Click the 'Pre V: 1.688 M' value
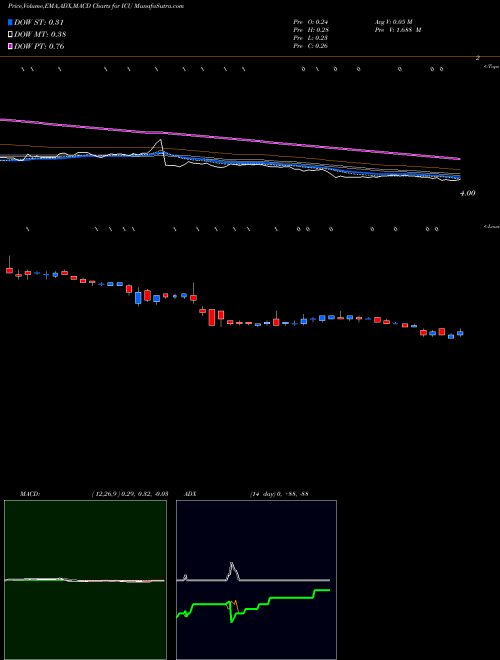Screen dimensions: 500x660 tap(398, 30)
